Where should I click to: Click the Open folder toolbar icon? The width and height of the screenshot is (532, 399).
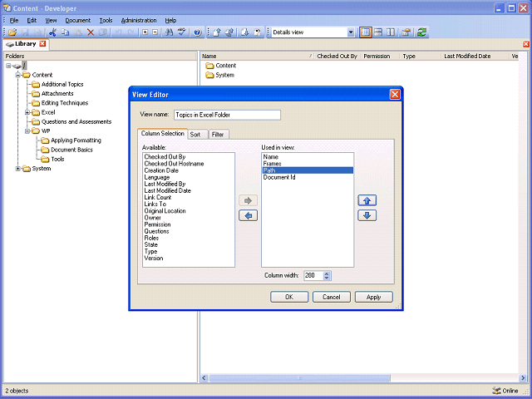point(12,32)
